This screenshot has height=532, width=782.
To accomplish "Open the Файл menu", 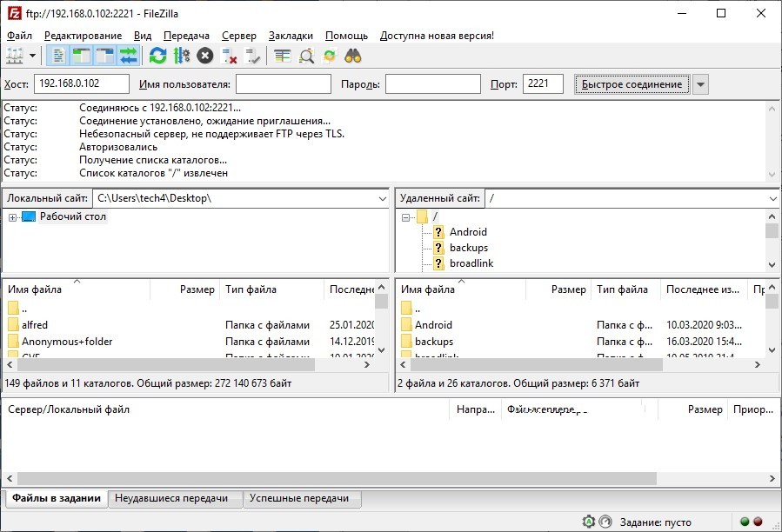I will 19,36.
